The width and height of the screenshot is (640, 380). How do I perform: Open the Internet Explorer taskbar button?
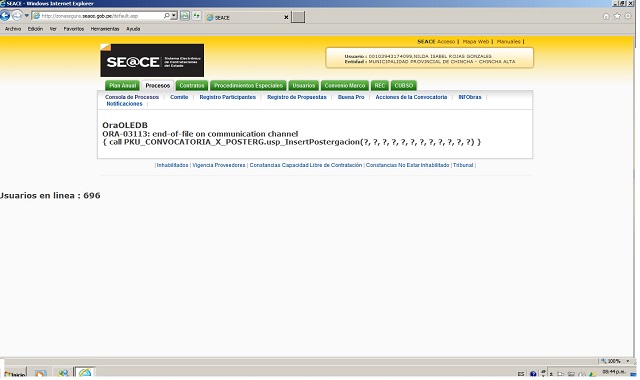(85, 373)
